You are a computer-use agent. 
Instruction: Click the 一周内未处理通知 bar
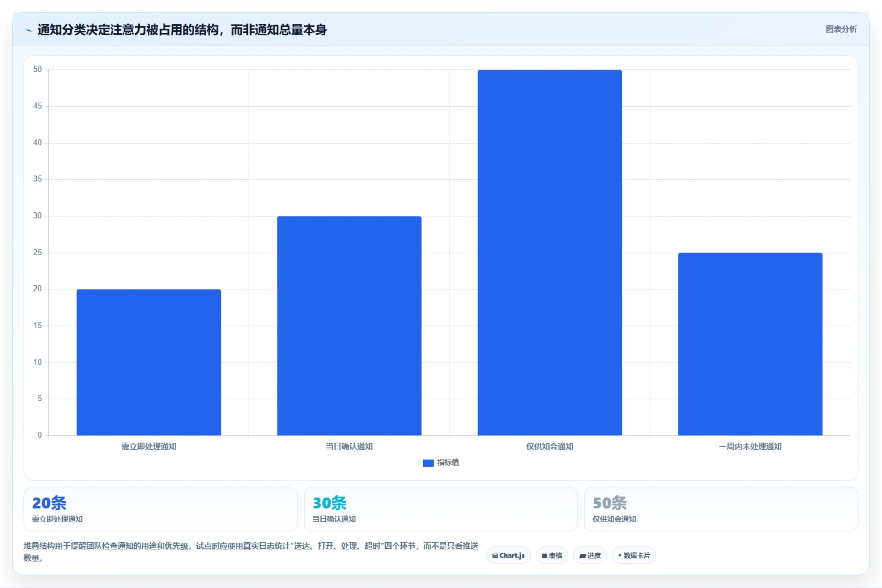pos(750,344)
